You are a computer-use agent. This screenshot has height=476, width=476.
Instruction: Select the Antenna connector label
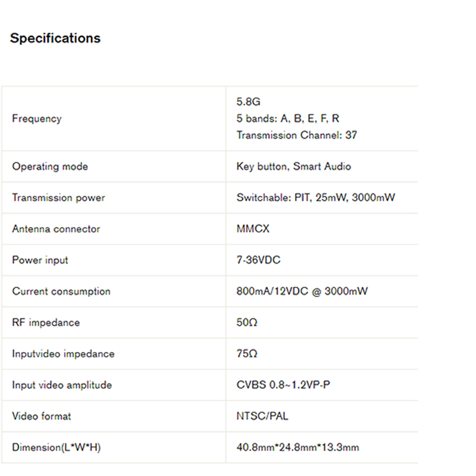coord(56,229)
